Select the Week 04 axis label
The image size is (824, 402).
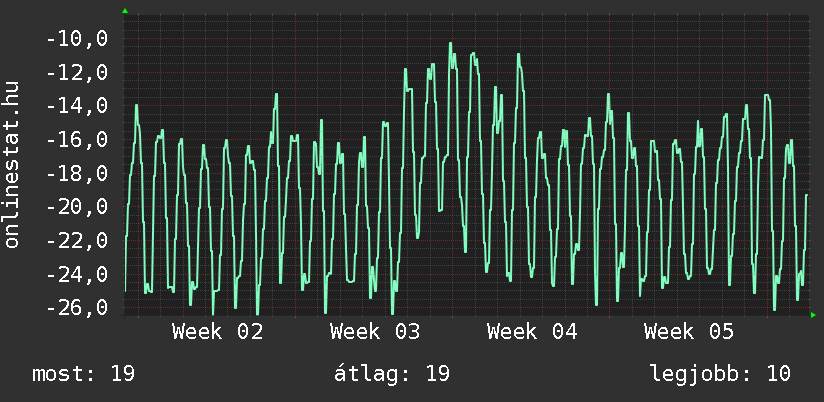[x=532, y=332]
